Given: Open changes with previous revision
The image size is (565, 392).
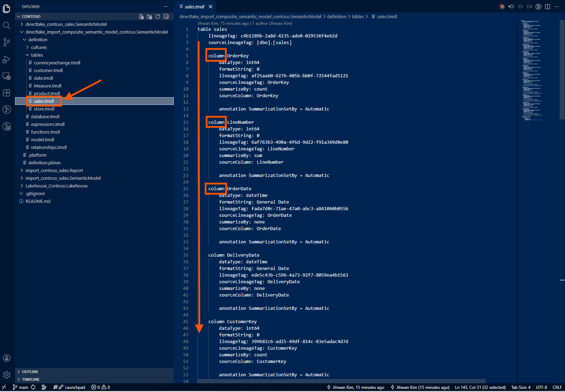Looking at the screenshot, I should tap(511, 7).
